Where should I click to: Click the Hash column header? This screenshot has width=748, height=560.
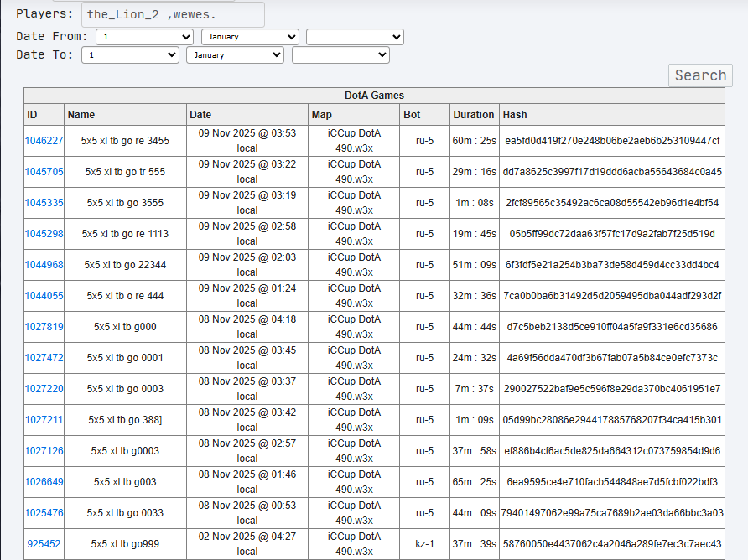click(x=515, y=115)
